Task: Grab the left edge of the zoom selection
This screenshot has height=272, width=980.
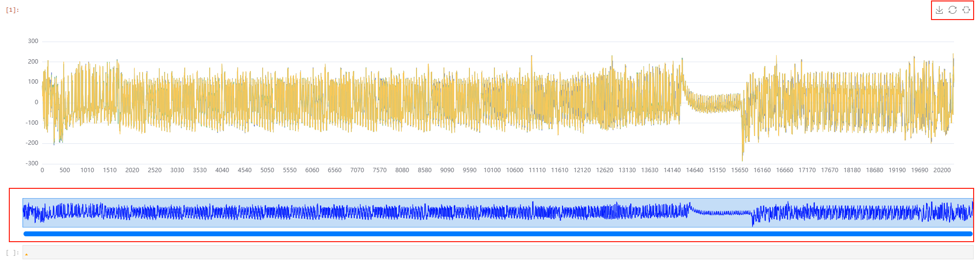Action: [23, 213]
